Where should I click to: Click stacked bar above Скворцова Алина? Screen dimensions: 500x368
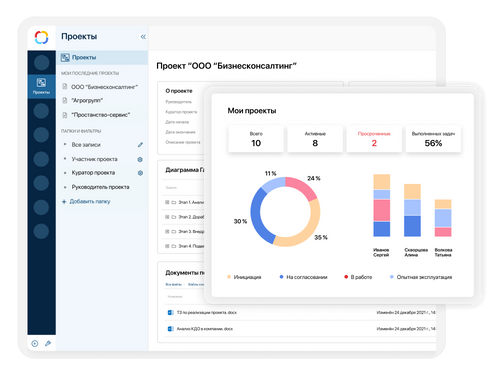click(x=412, y=210)
